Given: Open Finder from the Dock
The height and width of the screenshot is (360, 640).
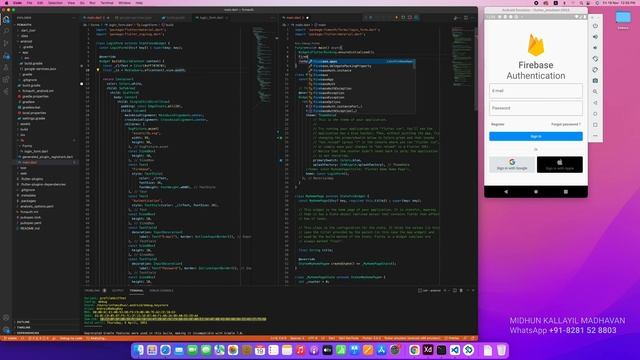Looking at the screenshot, I should (139, 350).
